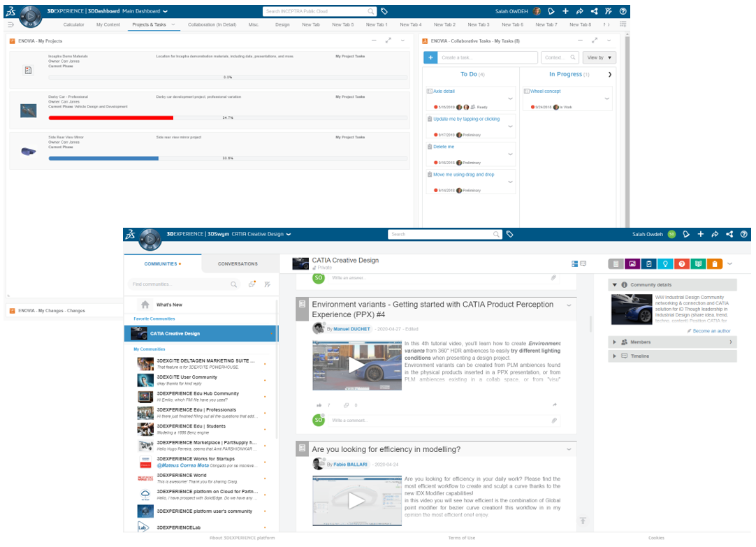Click the red question mark icon in the community toolbar
The image size is (756, 547).
682,263
